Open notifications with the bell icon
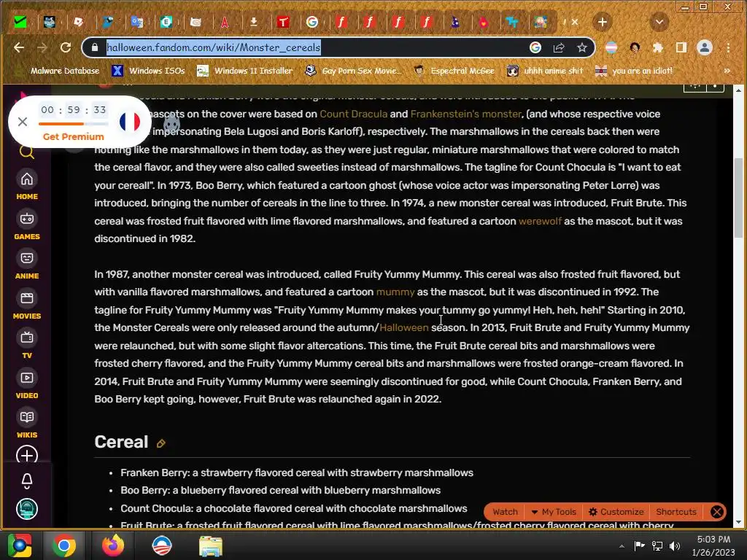Screen dimensions: 747x560 27,481
